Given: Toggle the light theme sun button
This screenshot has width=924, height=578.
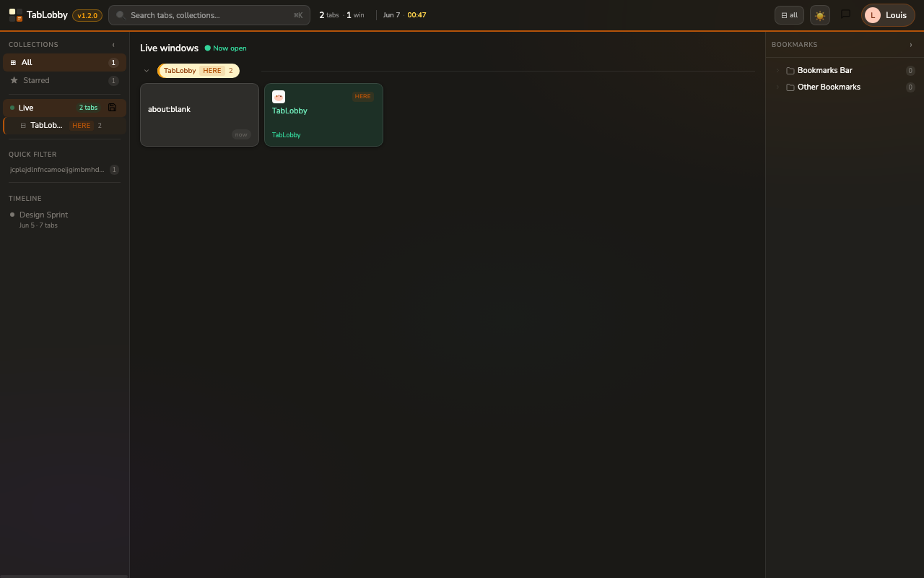Looking at the screenshot, I should coord(819,15).
